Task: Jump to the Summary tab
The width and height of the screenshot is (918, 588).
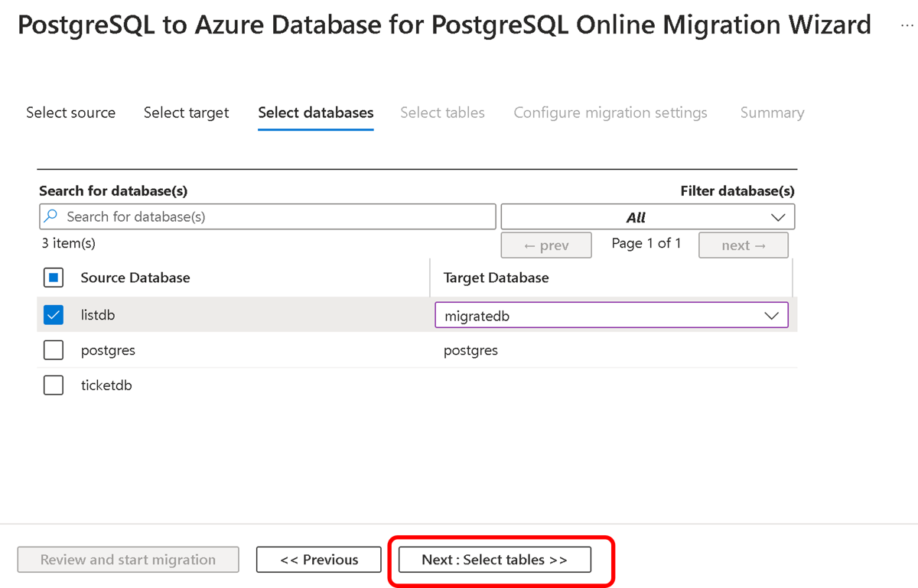Action: pos(772,112)
